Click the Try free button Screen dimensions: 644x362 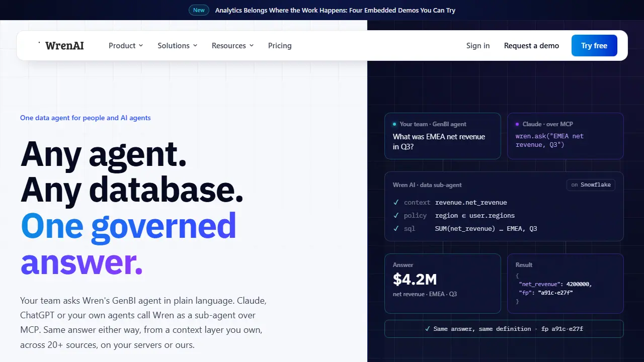pyautogui.click(x=594, y=46)
